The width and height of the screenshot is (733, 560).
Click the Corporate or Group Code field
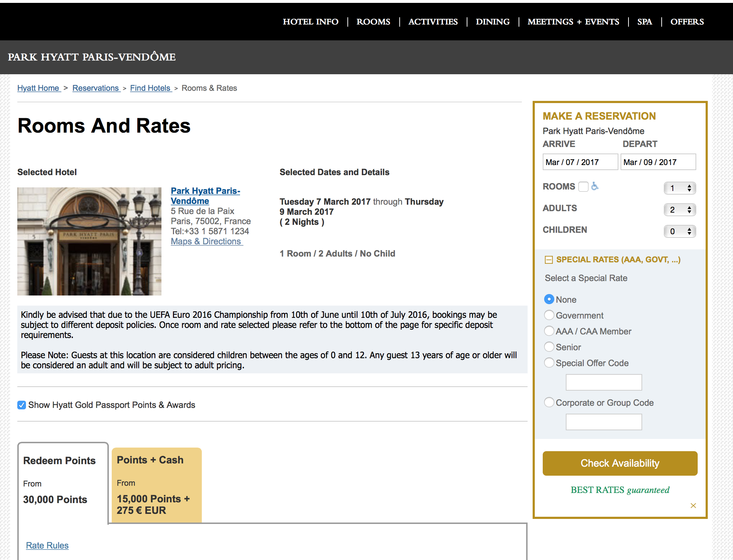point(604,422)
